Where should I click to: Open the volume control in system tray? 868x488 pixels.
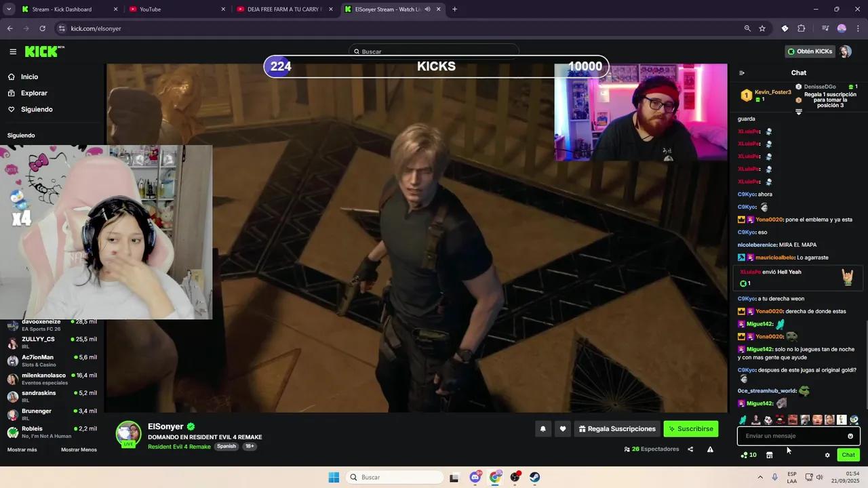820,477
